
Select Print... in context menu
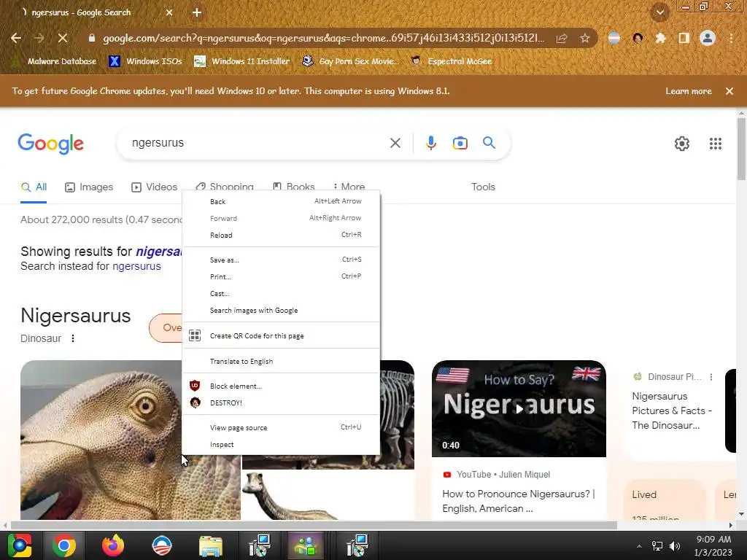[x=281, y=276]
